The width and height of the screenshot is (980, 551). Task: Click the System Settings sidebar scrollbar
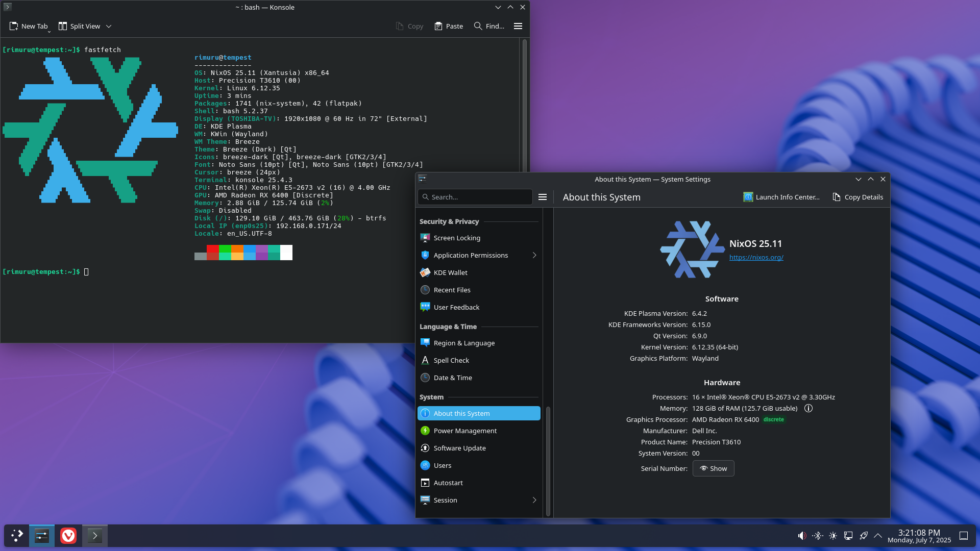tap(548, 461)
